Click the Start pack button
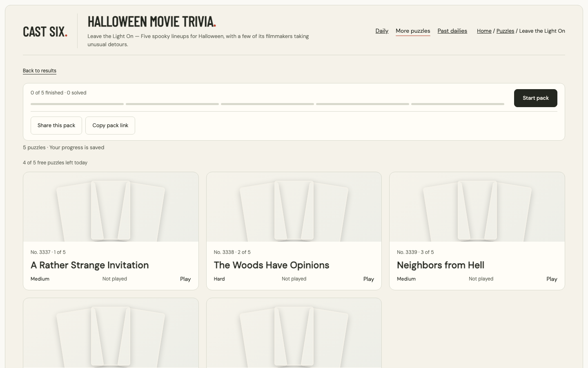588x368 pixels. (535, 98)
